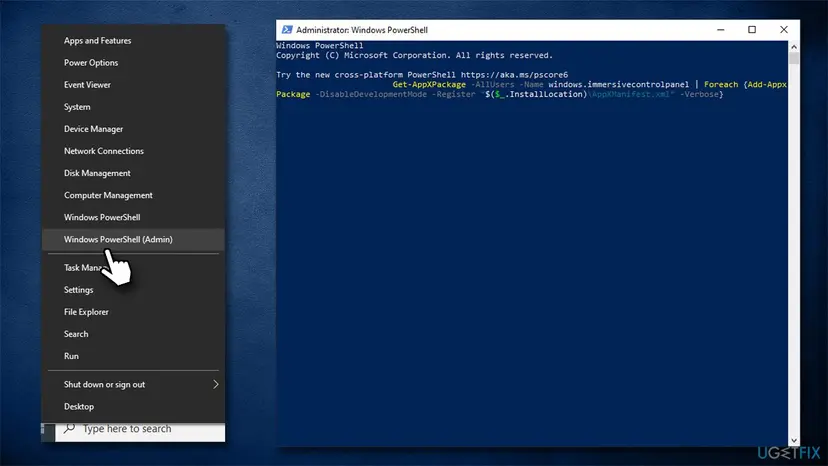Click the PowerShell scrollbar up arrow
Viewport: 828px width, 466px height.
(x=794, y=47)
